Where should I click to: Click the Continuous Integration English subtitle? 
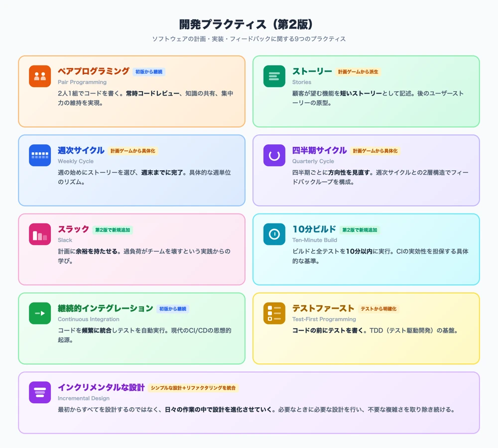click(x=89, y=320)
